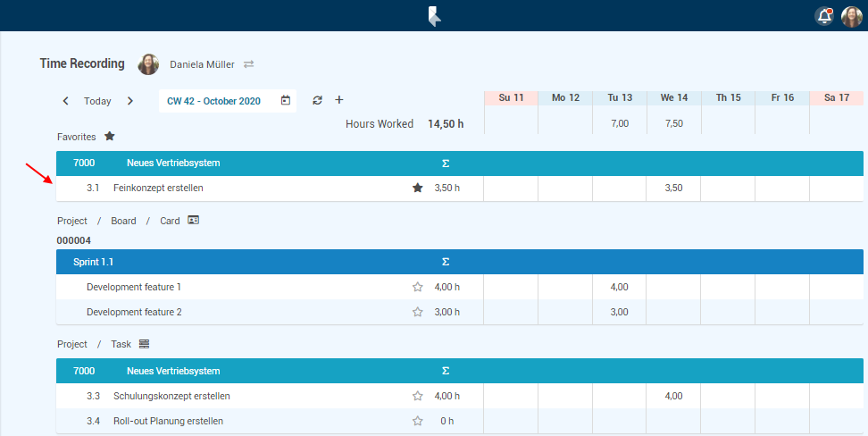868x436 pixels.
Task: Click the app logo in header
Action: point(434,16)
